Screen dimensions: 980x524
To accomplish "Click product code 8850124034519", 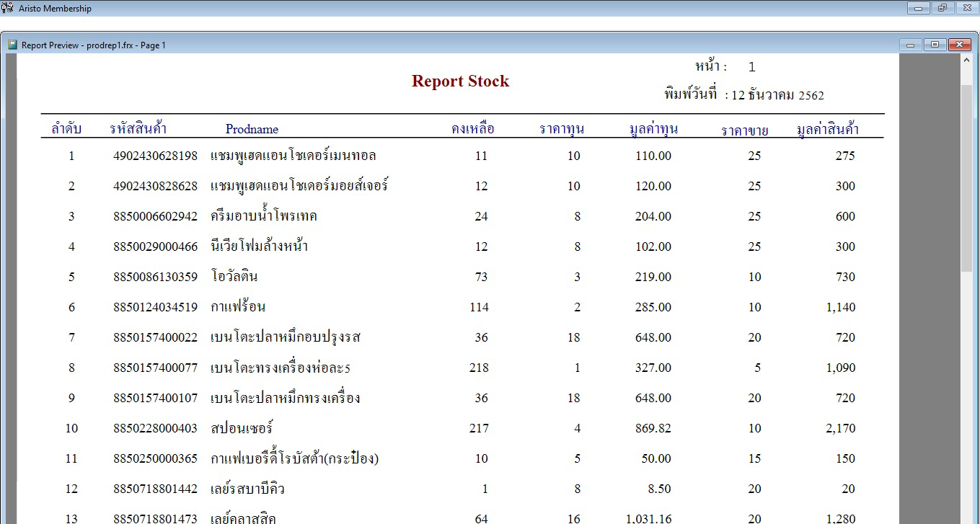I will pos(155,307).
